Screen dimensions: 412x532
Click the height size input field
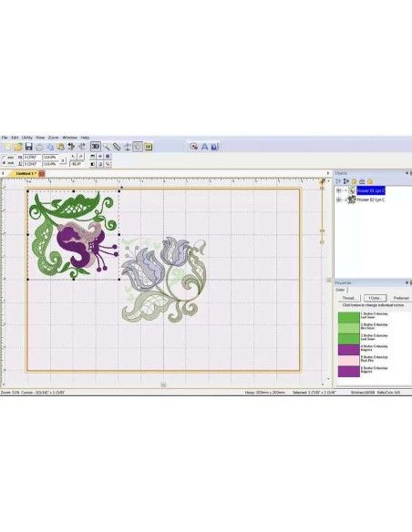click(x=32, y=164)
